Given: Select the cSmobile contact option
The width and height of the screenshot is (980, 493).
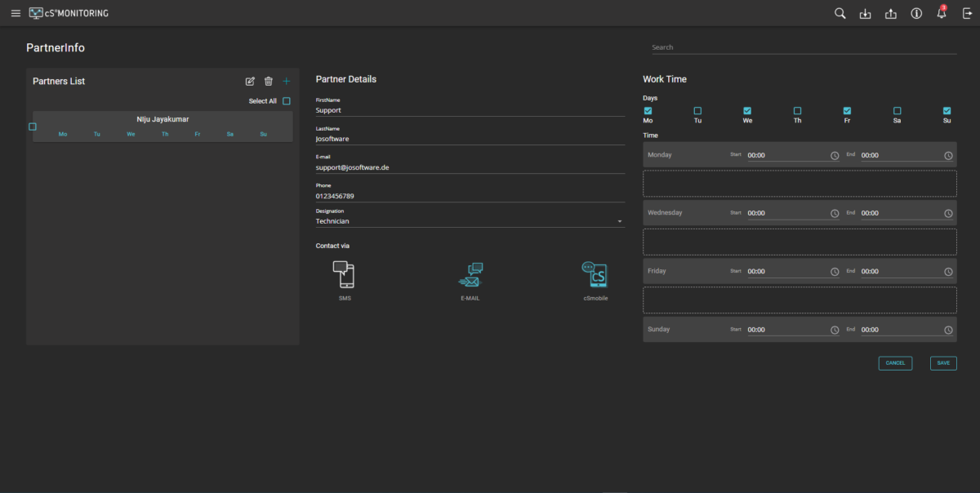Looking at the screenshot, I should click(x=595, y=275).
